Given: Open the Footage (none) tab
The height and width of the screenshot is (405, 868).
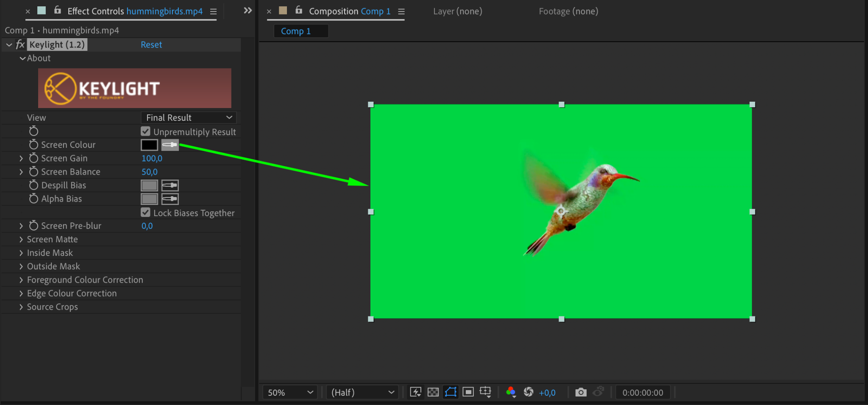Looking at the screenshot, I should point(568,11).
